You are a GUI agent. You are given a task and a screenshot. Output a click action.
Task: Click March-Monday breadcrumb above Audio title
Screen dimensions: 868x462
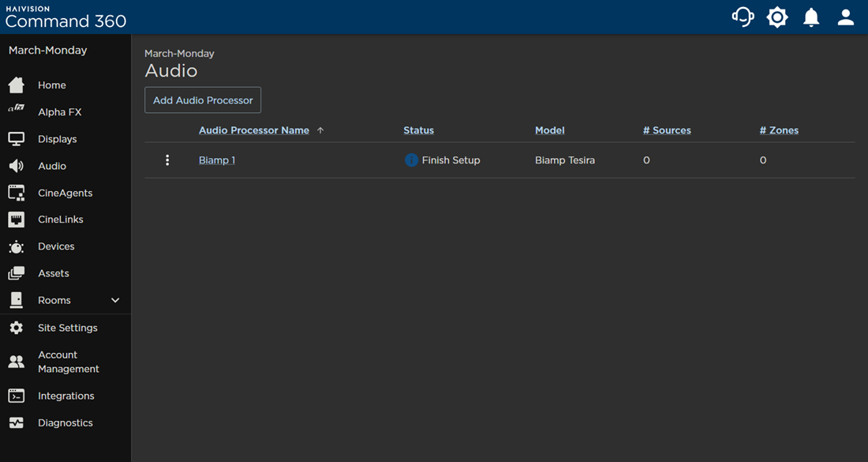click(179, 54)
